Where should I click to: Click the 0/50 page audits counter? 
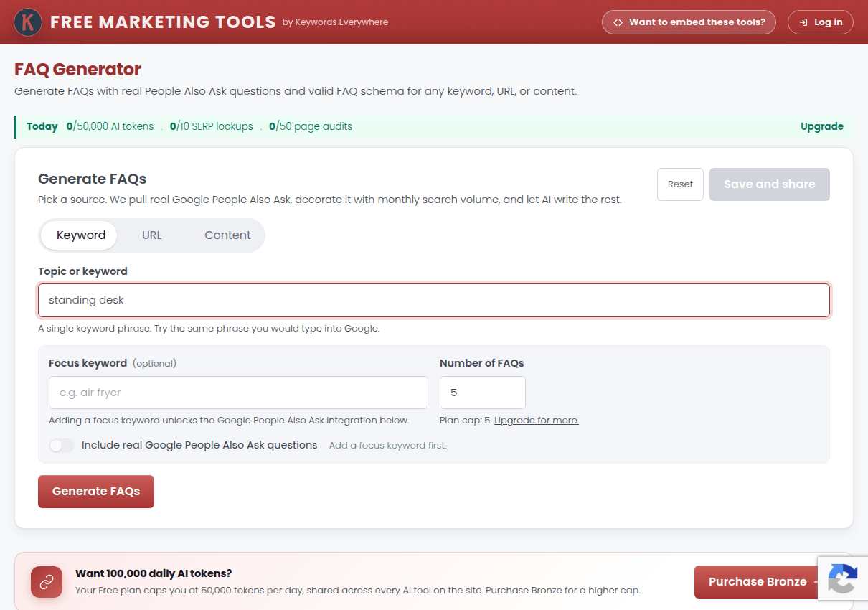[311, 126]
